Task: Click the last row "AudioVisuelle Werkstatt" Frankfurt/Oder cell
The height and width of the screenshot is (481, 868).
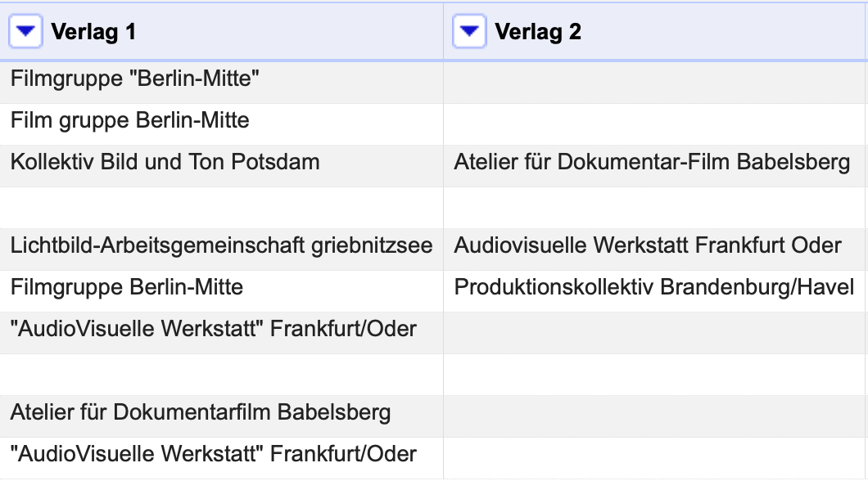Action: coord(214,454)
